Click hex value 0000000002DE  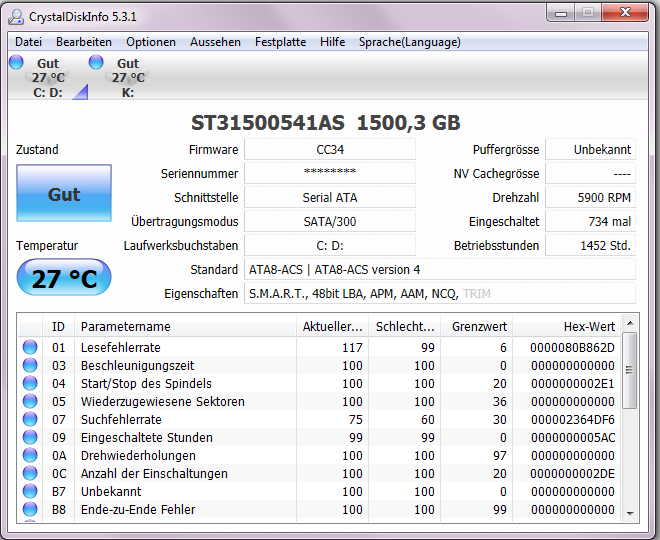coord(572,473)
